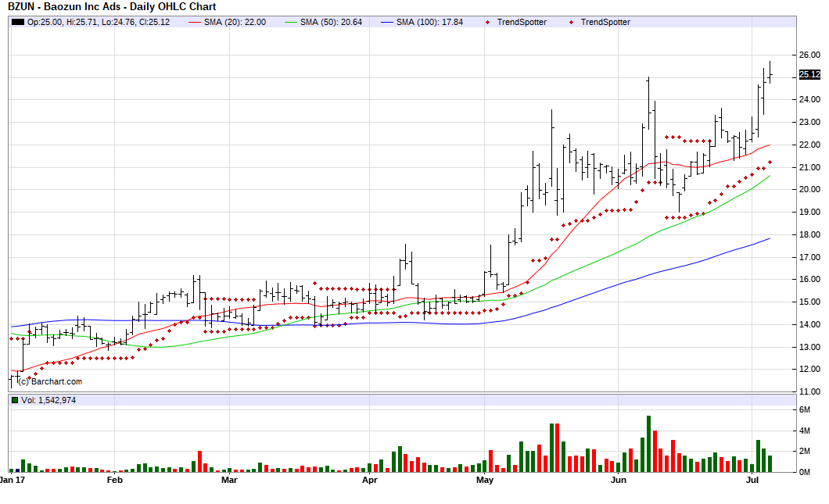Click the Vol: 1,542,974 volume label
829x504 pixels.
point(48,400)
